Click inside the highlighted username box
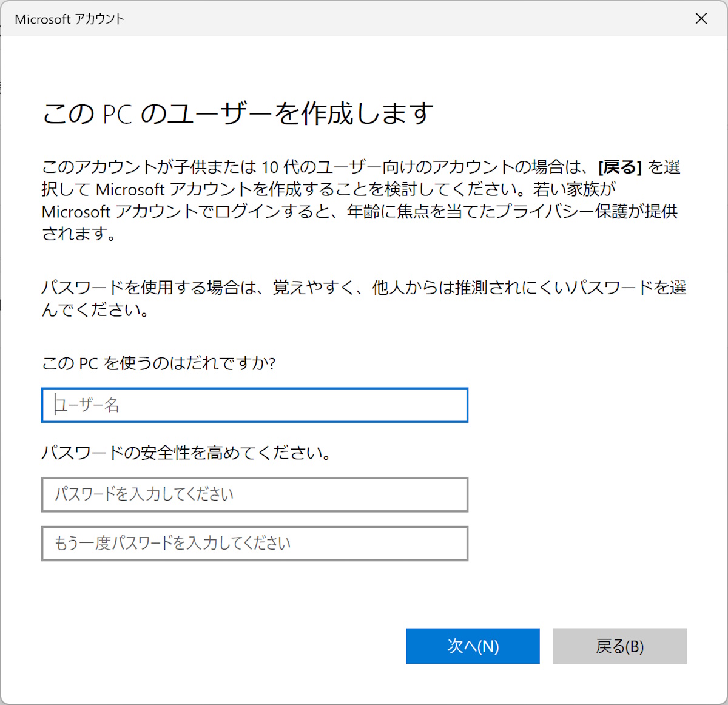728x705 pixels. [x=255, y=405]
